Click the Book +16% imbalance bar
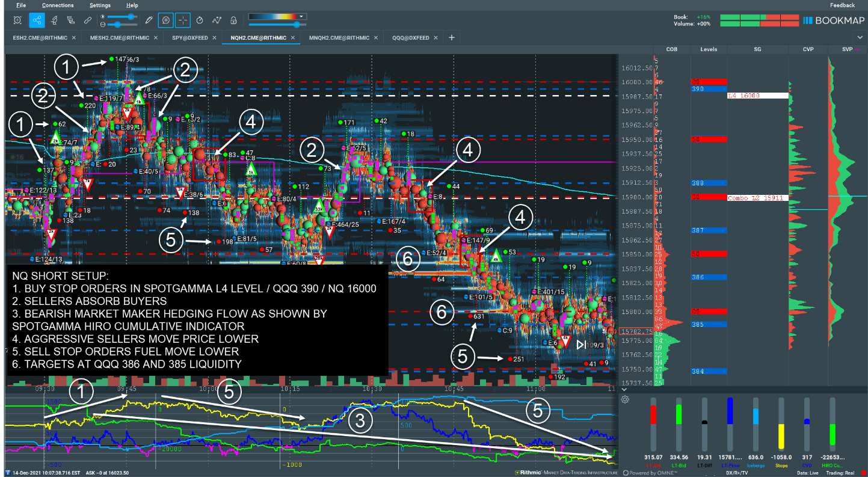Screen dimensions: 868x477 [759, 17]
